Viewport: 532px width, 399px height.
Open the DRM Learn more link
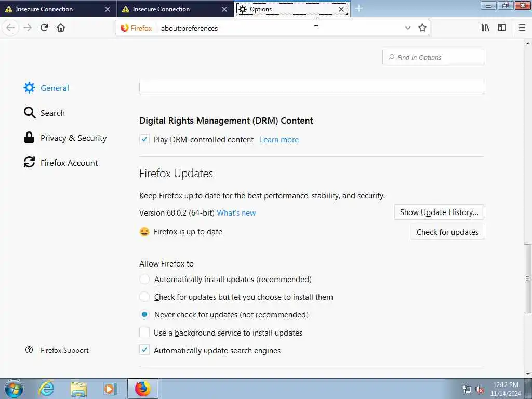pyautogui.click(x=279, y=140)
